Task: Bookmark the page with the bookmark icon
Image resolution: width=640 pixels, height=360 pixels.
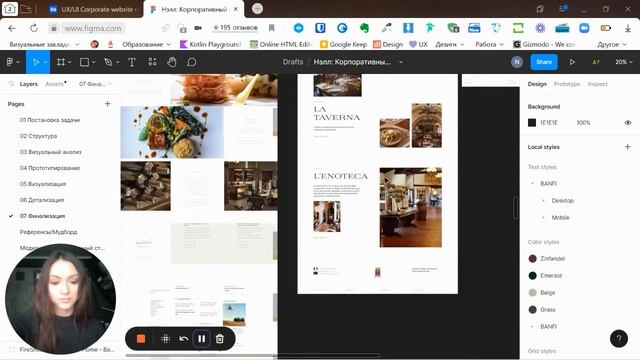Action: tap(271, 28)
